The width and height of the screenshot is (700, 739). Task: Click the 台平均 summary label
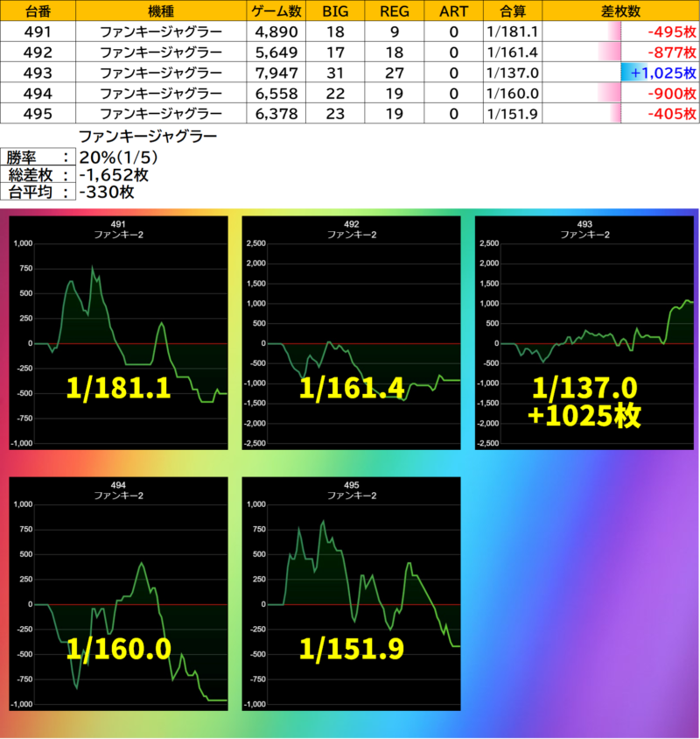[38, 192]
